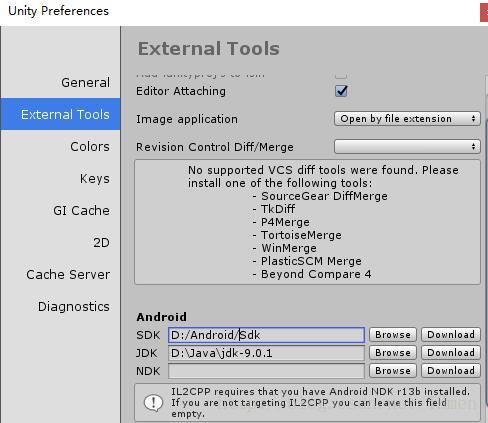Viewport: 488px width, 423px height.
Task: Download the JDK
Action: click(x=451, y=353)
